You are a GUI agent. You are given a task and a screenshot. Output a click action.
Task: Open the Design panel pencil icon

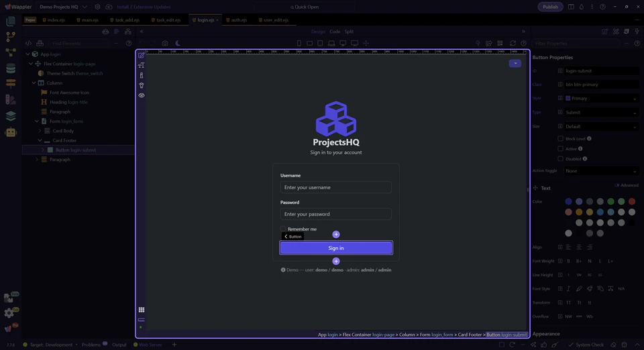pyautogui.click(x=605, y=32)
